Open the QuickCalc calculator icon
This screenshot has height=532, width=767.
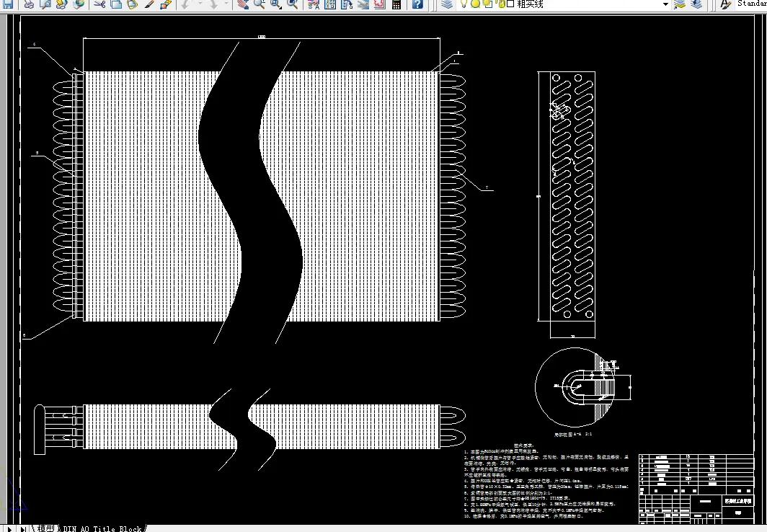pyautogui.click(x=396, y=4)
